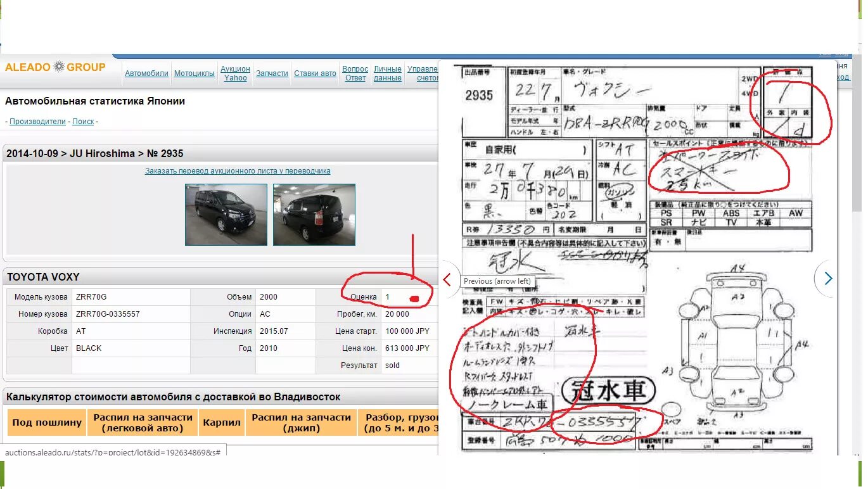Viewport: 868px width, 489px height.
Task: Open the front-view black Voxy photo
Action: (x=226, y=215)
